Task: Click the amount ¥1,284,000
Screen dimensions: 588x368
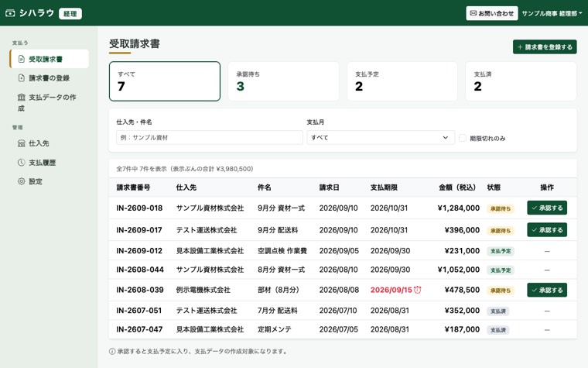Action: (x=458, y=208)
